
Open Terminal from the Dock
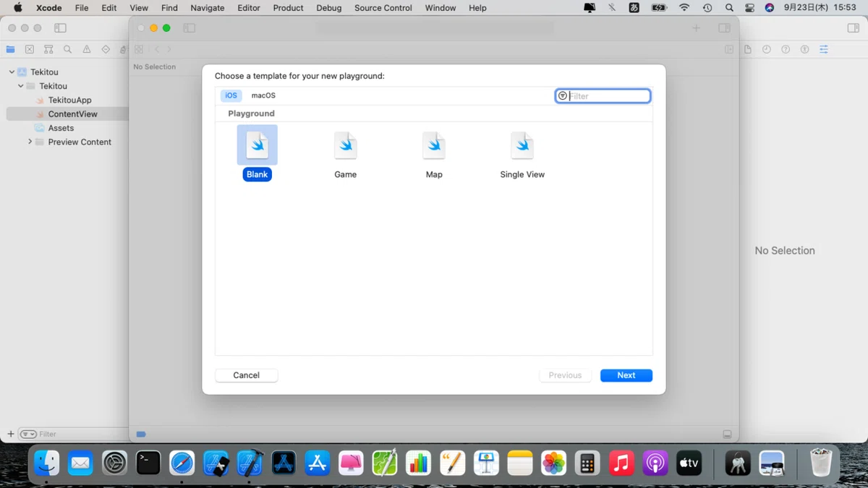(x=148, y=463)
